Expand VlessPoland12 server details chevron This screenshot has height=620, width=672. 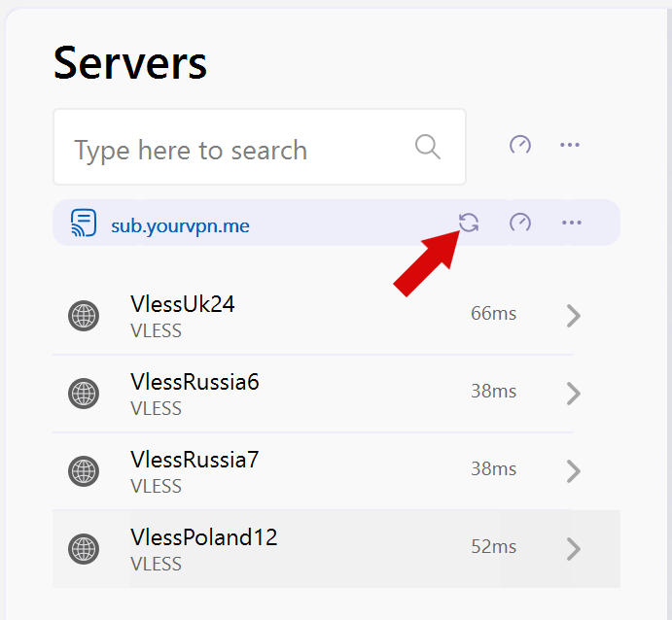pyautogui.click(x=573, y=549)
